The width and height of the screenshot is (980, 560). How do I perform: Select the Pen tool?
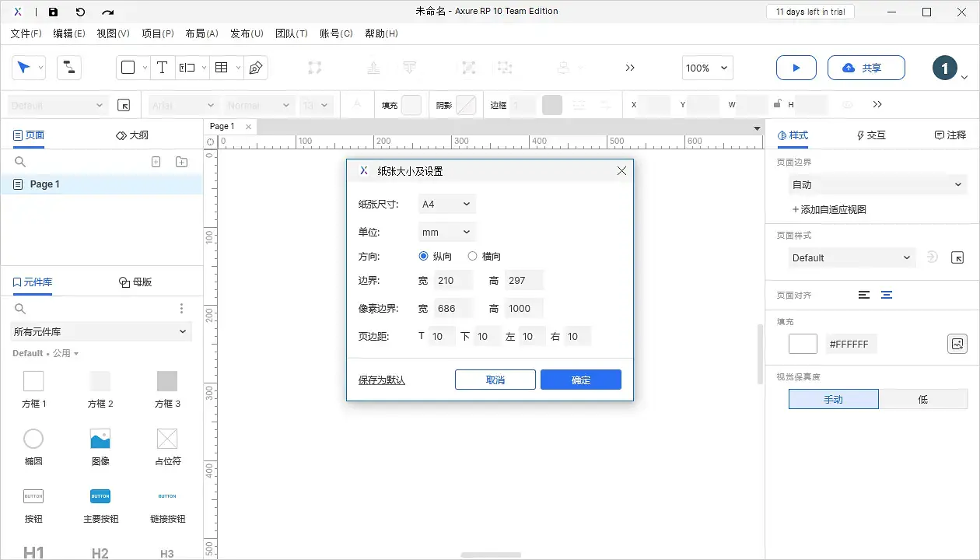pos(256,68)
